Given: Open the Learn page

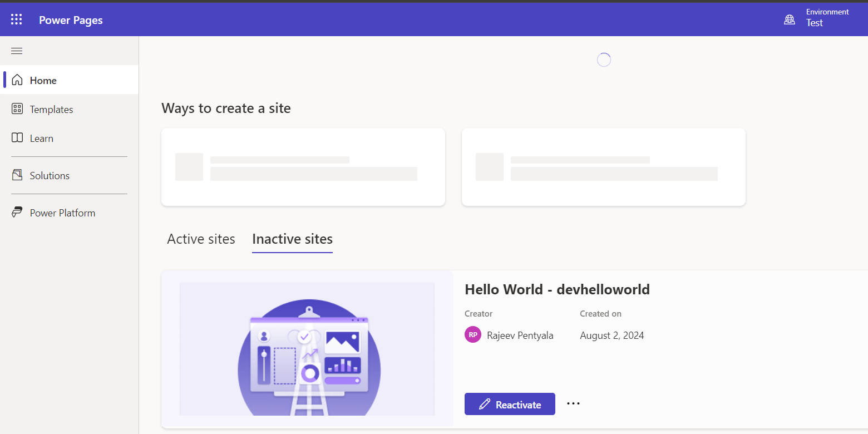Looking at the screenshot, I should click(x=70, y=138).
